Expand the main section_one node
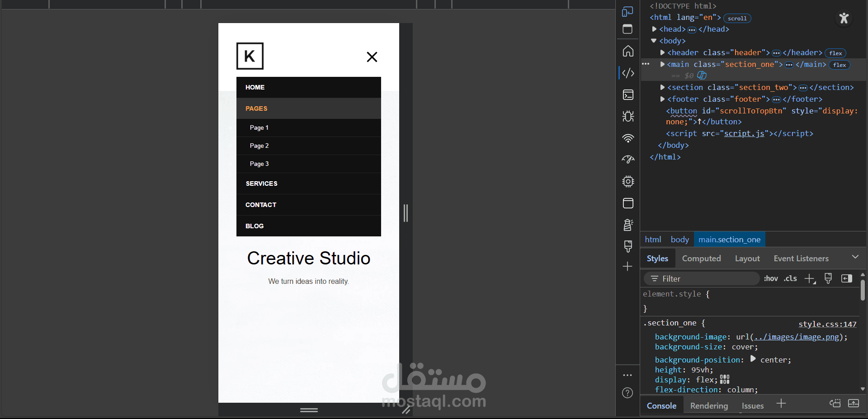The image size is (868, 419). (662, 64)
